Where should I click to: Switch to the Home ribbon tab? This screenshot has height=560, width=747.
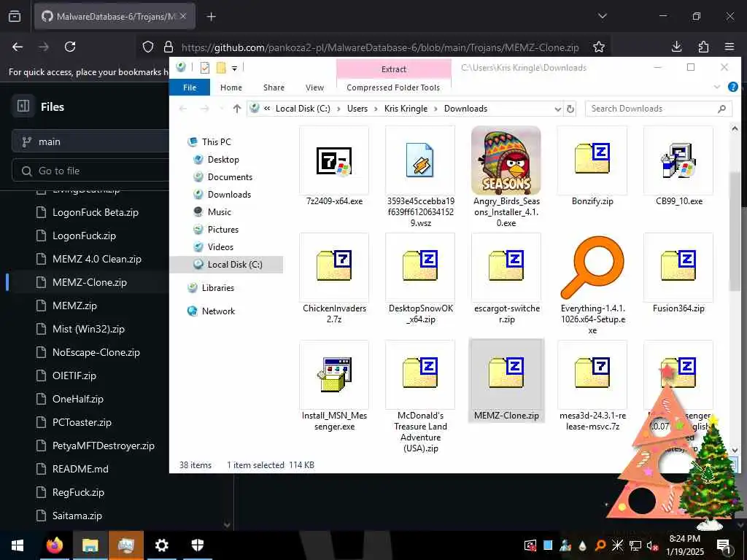(231, 87)
